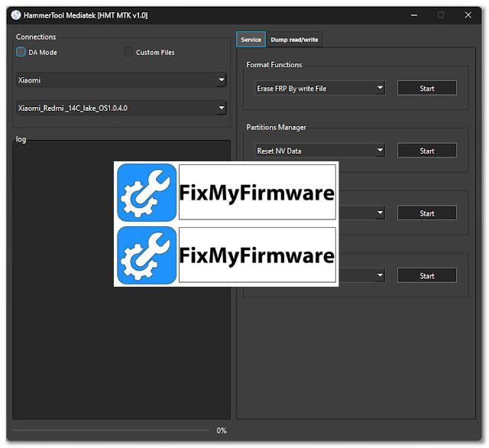Open the Erase FRP By write File dropdown
The width and height of the screenshot is (489, 448).
[x=319, y=88]
